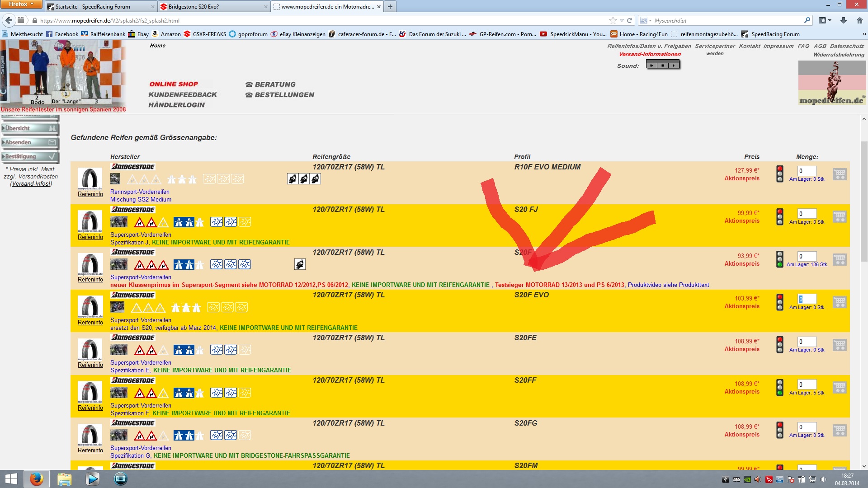Open the Firefox menu dropdown
The height and width of the screenshot is (488, 868).
pyautogui.click(x=21, y=4)
